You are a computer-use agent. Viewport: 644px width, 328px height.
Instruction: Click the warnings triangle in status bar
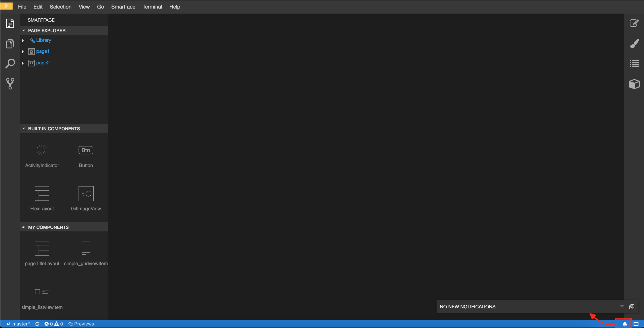coord(56,324)
